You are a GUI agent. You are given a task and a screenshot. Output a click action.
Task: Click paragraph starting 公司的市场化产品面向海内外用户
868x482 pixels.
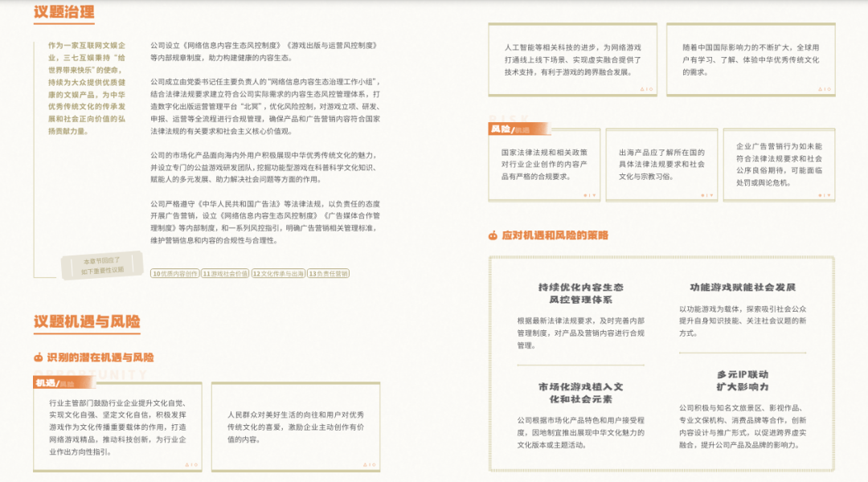tap(264, 167)
